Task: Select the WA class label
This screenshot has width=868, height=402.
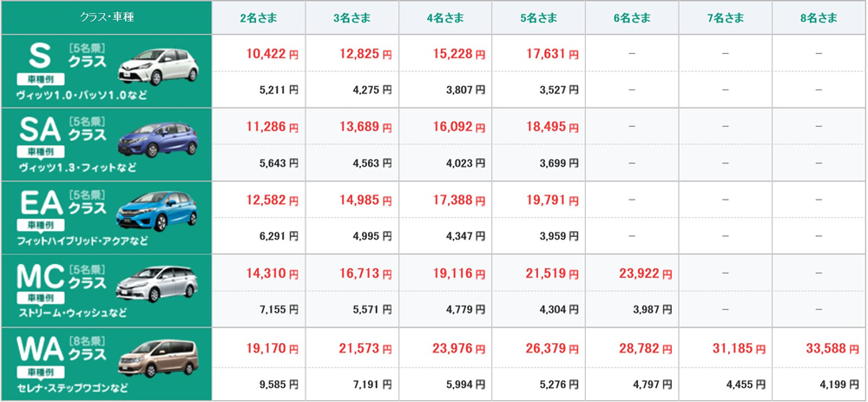Action: [x=41, y=350]
